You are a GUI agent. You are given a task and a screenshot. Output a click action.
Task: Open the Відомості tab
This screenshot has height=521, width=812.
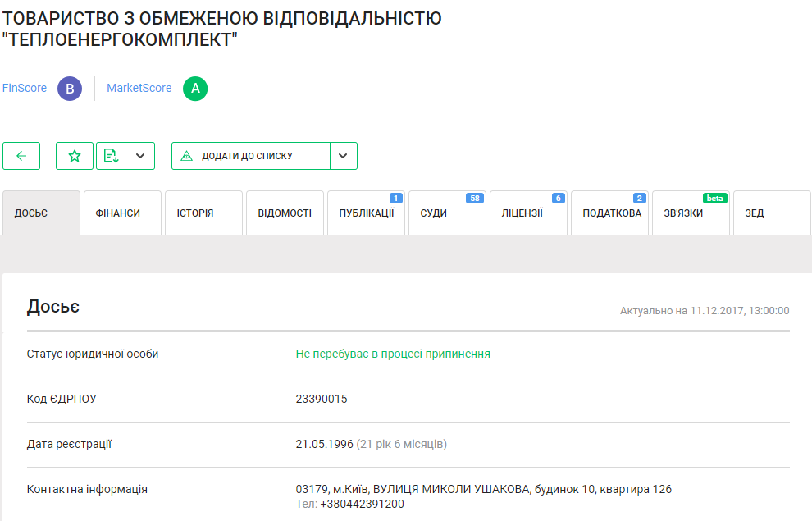pos(285,213)
